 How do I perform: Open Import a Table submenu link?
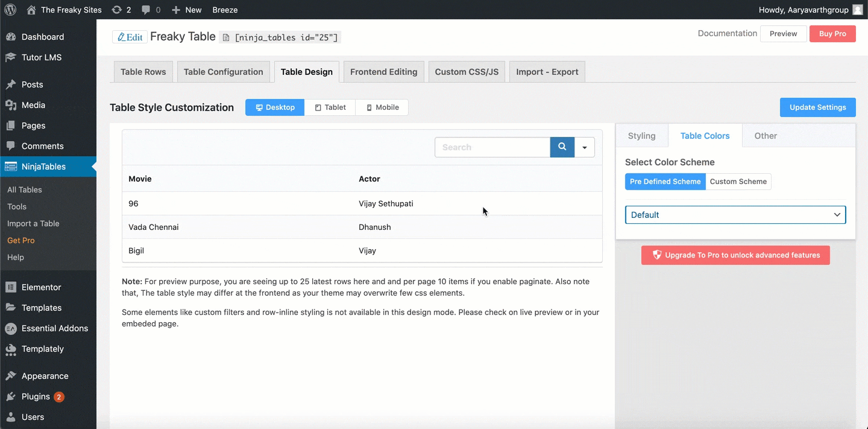[33, 223]
